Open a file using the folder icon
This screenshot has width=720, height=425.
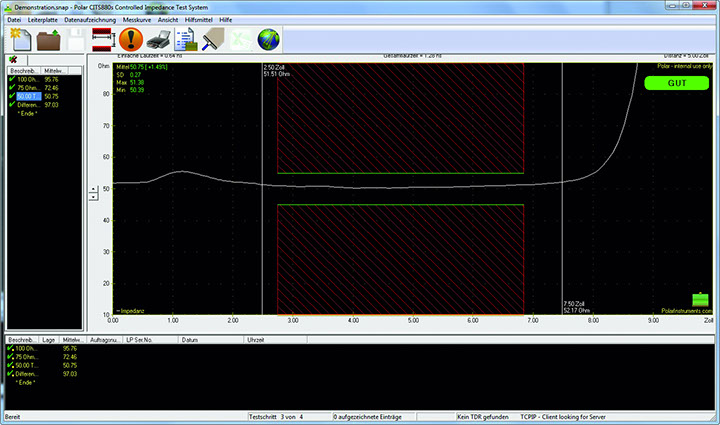click(48, 40)
